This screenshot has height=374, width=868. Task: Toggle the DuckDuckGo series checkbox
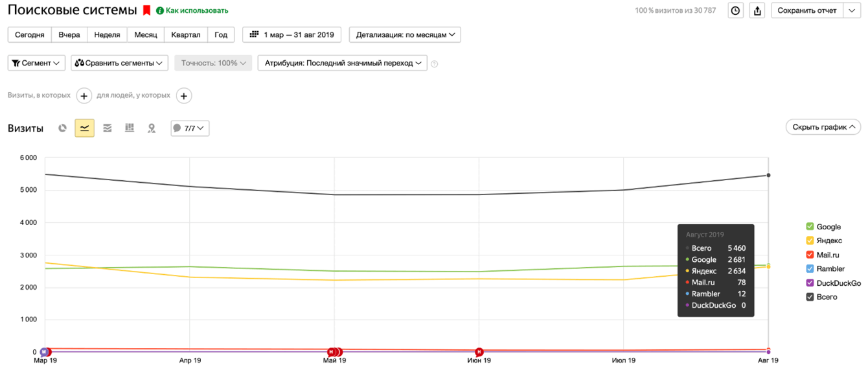point(810,283)
